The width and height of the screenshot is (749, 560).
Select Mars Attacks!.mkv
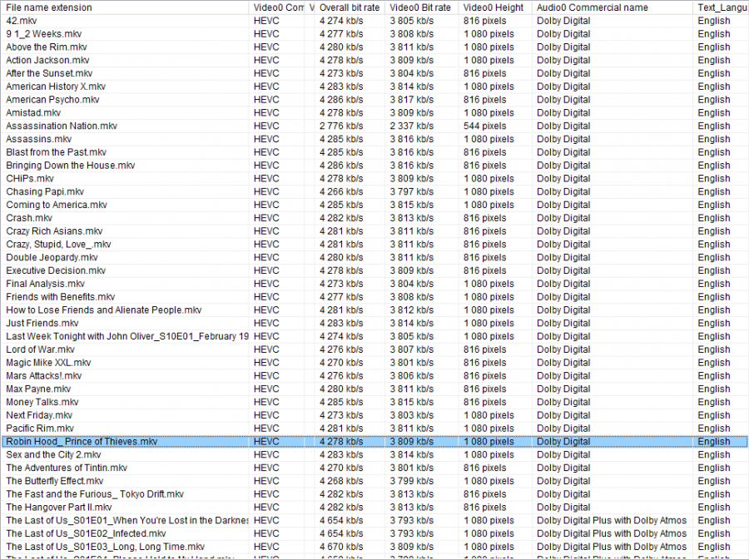[44, 376]
